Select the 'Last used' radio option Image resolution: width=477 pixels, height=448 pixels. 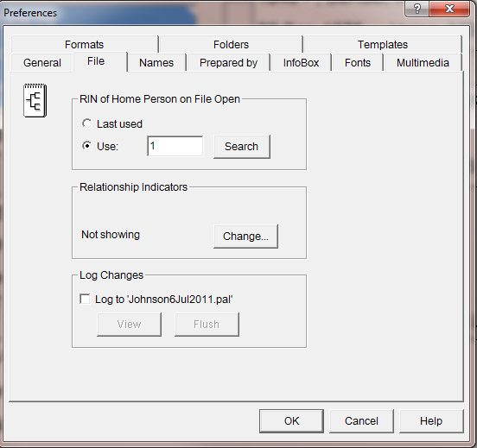click(x=86, y=123)
